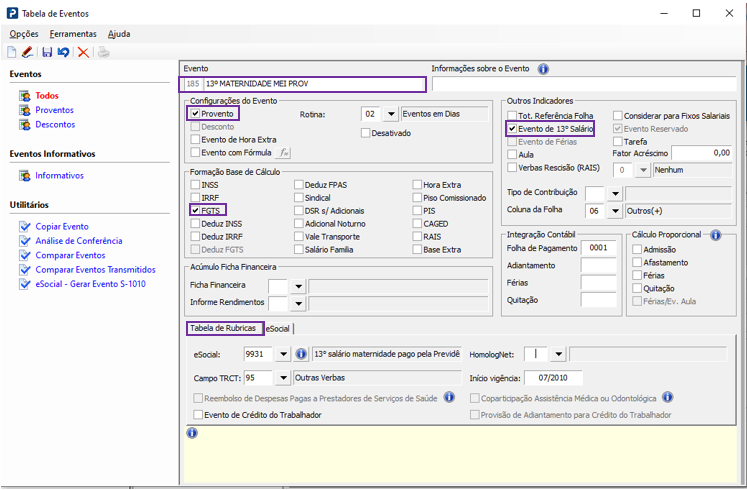Open the Campo TRCT dropdown
Viewport: 747px width, 490px height.
pyautogui.click(x=284, y=378)
